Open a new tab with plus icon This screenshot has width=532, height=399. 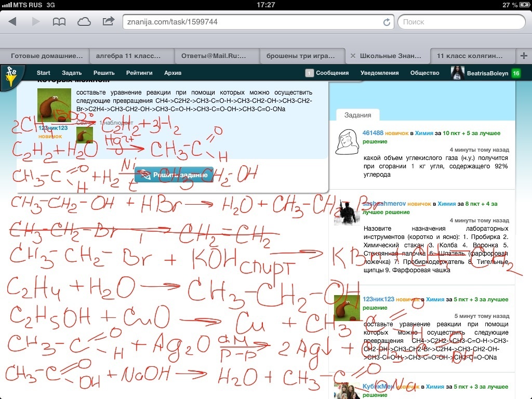(523, 56)
